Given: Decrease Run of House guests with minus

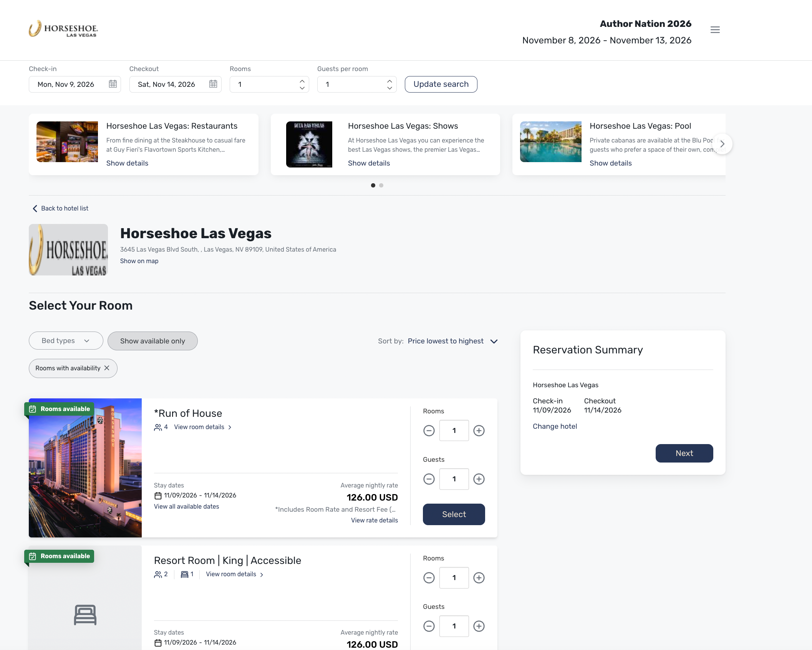Looking at the screenshot, I should pos(429,479).
